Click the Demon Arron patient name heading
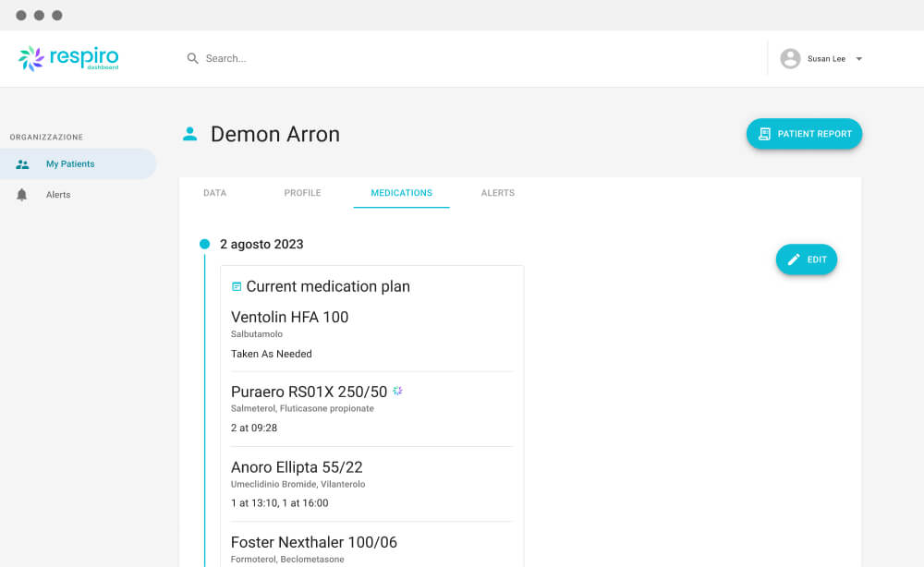 click(x=275, y=134)
